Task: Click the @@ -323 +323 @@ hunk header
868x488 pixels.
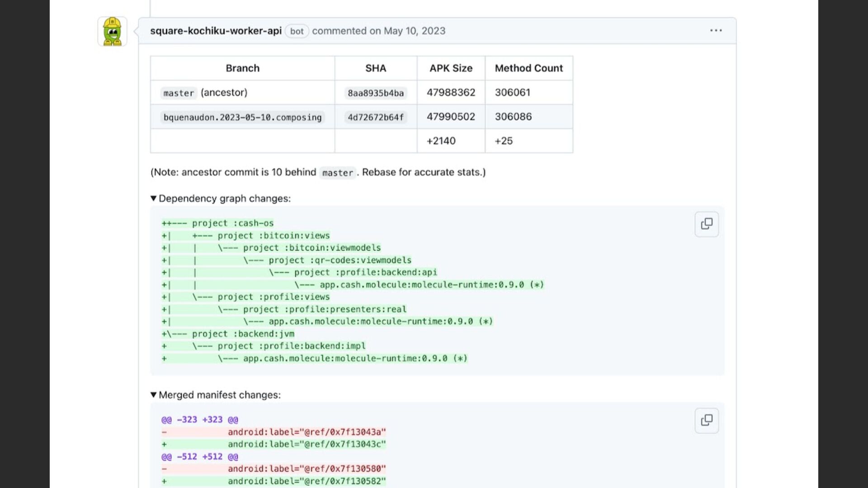Action: 199,420
